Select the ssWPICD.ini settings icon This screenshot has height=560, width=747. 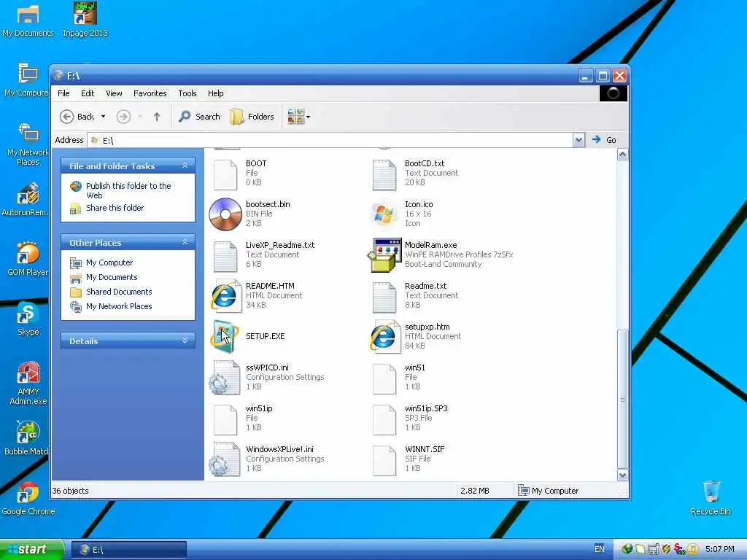coord(225,378)
